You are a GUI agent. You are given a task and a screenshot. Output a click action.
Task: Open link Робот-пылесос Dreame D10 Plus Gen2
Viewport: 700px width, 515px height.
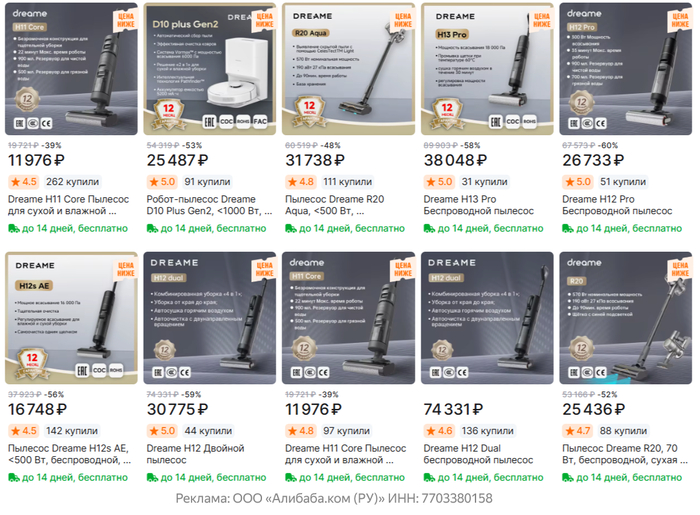click(x=209, y=205)
